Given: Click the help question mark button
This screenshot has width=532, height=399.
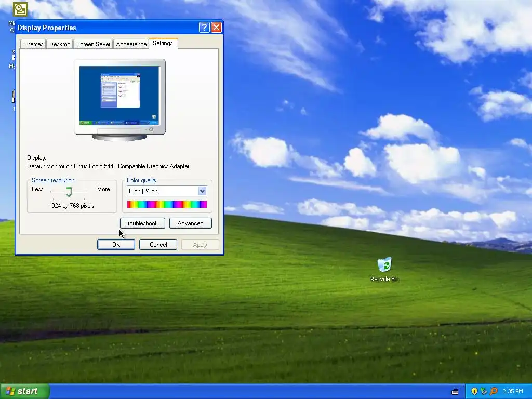Looking at the screenshot, I should [204, 28].
